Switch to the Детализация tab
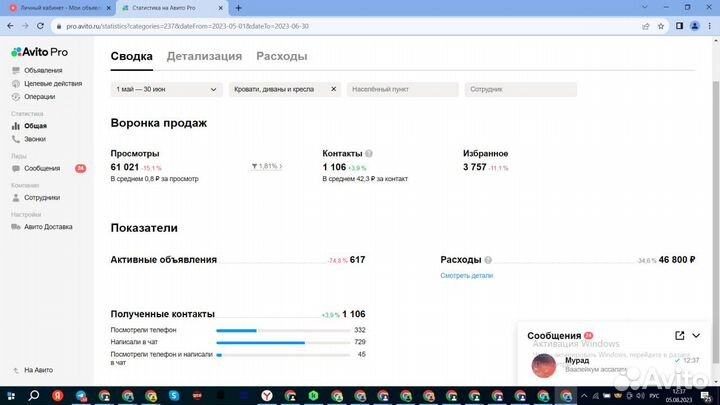The height and width of the screenshot is (405, 720). pyautogui.click(x=204, y=56)
